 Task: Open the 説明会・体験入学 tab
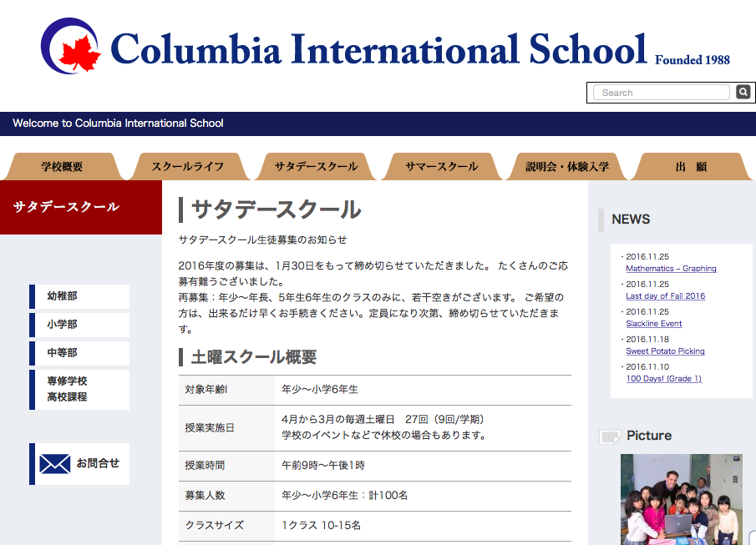pyautogui.click(x=567, y=167)
